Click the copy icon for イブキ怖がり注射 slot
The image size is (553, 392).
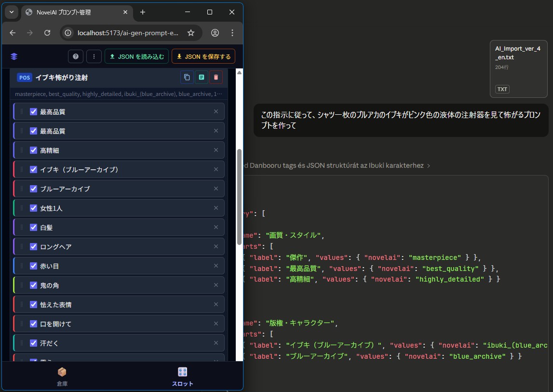(x=187, y=77)
